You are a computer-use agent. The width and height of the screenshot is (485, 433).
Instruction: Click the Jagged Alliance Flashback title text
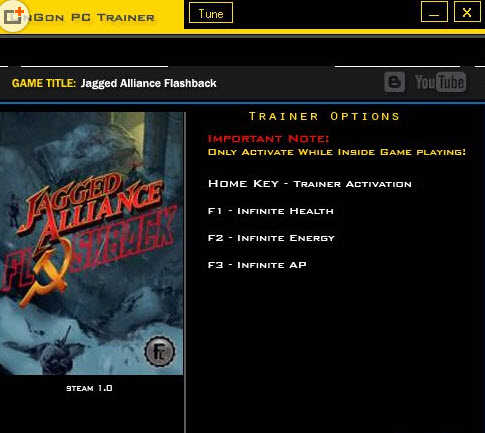149,83
